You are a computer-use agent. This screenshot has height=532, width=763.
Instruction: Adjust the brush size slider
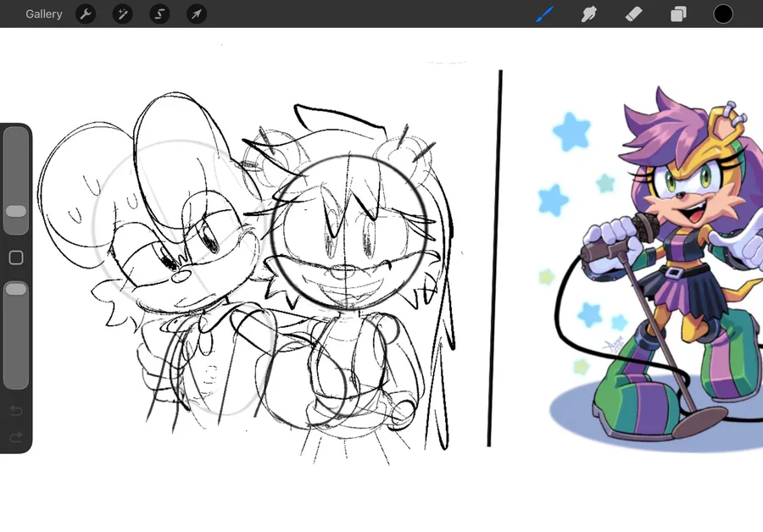click(16, 181)
